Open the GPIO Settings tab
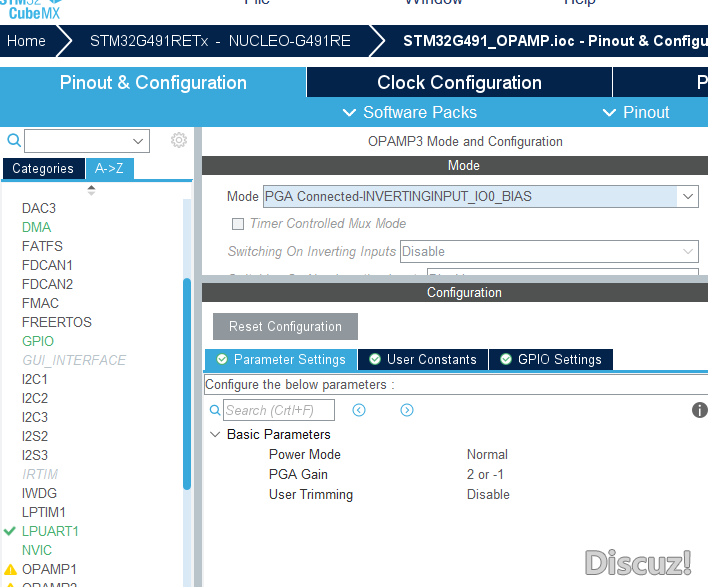The width and height of the screenshot is (708, 587). coord(551,359)
